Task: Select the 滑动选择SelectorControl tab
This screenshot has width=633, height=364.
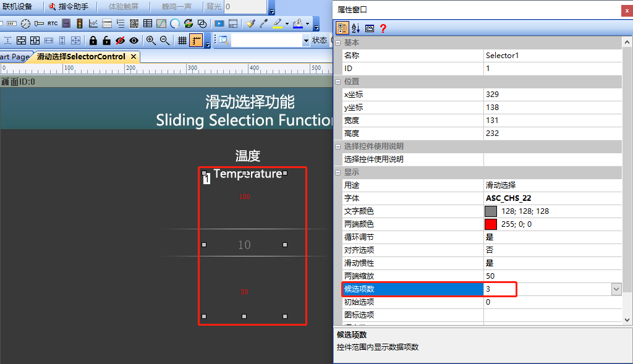Action: pos(81,57)
